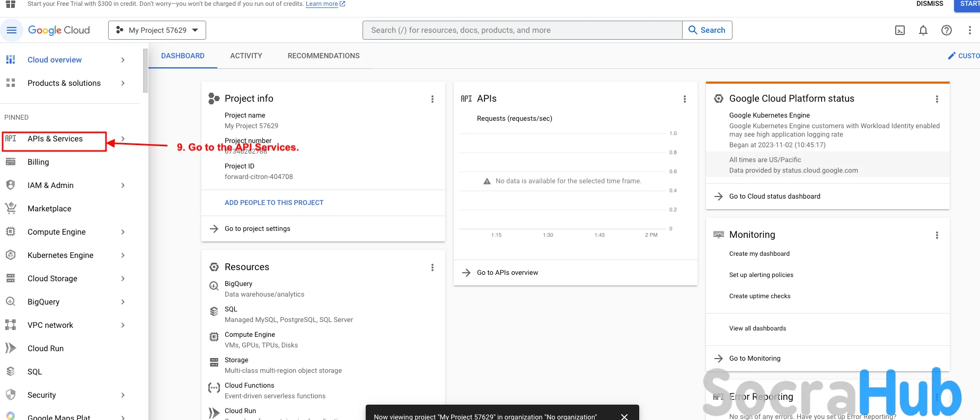Viewport: 980px width, 420px height.
Task: Expand the Cloud Storage submenu arrow
Action: [x=123, y=279]
